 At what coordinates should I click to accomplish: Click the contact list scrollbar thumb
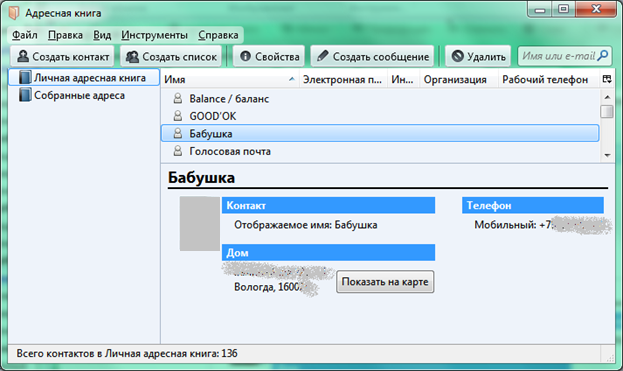[x=607, y=111]
